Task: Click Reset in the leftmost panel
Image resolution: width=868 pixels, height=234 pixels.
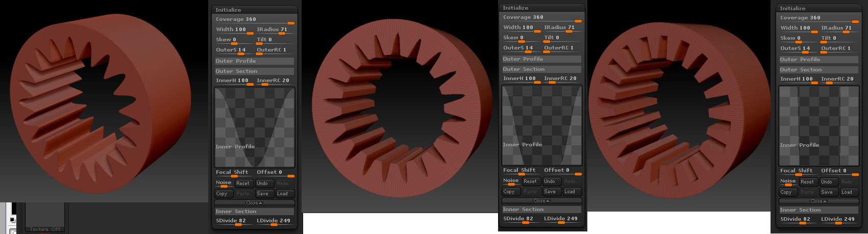Action: click(x=243, y=184)
